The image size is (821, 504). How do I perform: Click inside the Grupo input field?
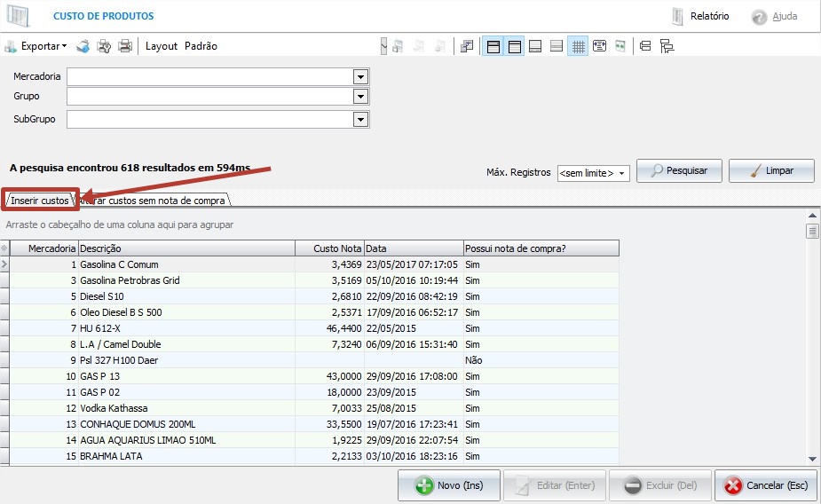click(210, 97)
